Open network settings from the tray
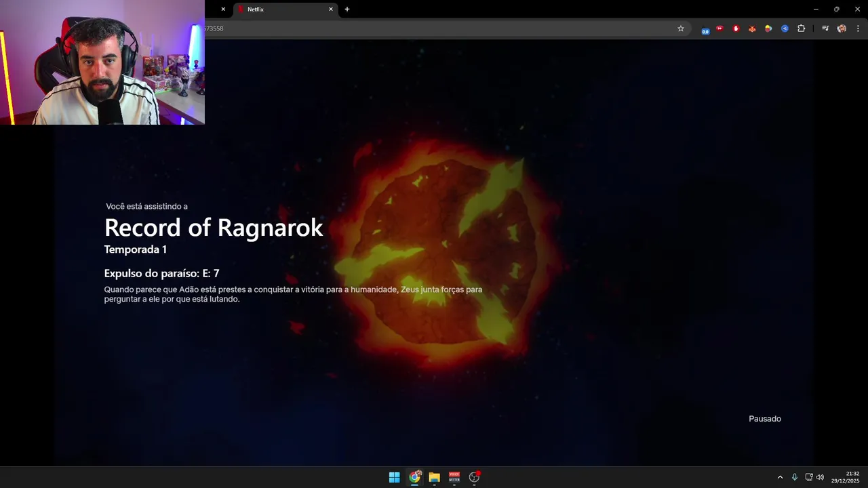Viewport: 868px width, 488px height. 809,477
